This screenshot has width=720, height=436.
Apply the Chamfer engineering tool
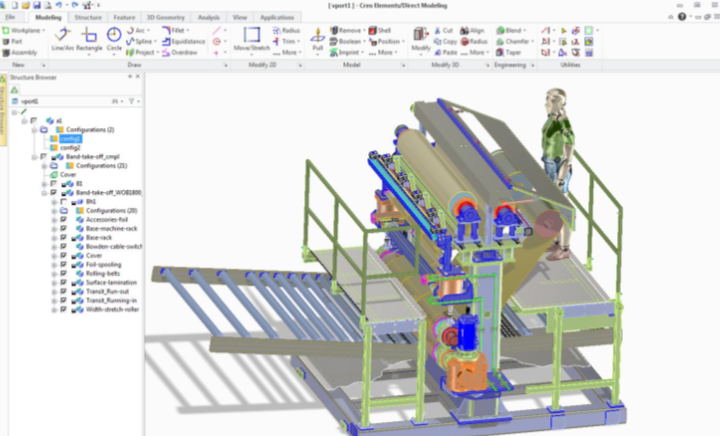(511, 42)
